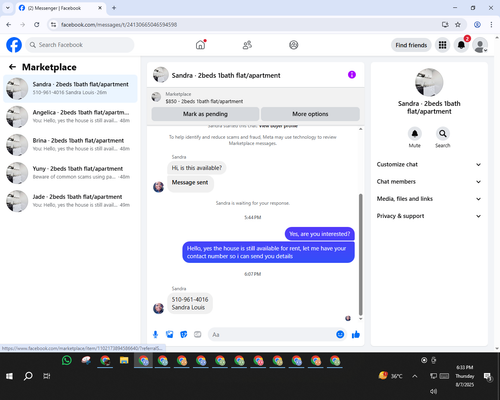Open the Groups icon in top navigation
This screenshot has height=400, width=500.
click(x=294, y=45)
